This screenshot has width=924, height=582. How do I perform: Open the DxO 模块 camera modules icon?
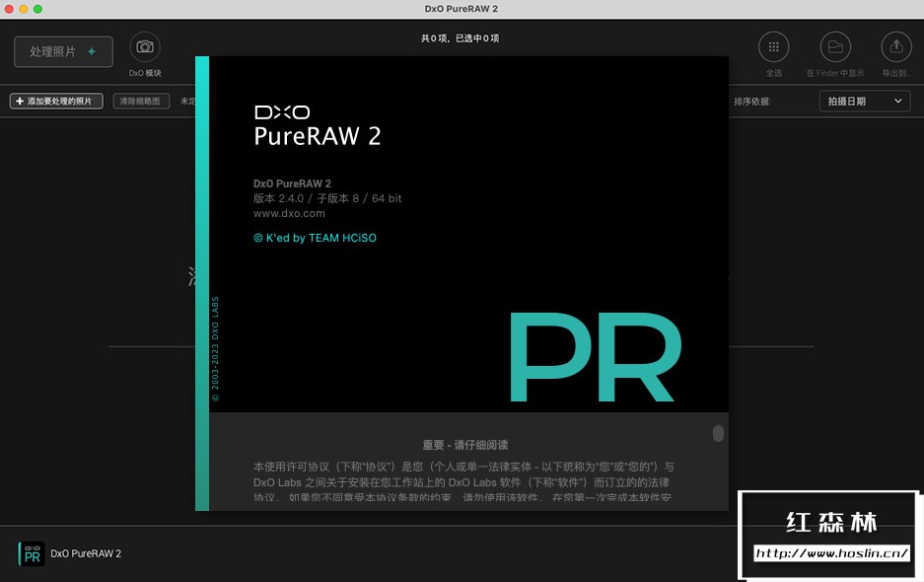coord(145,46)
